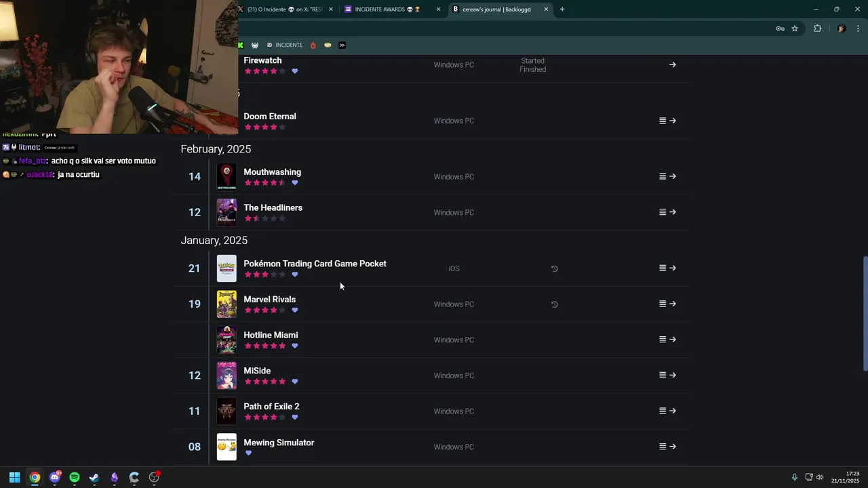Bookmark this page with the star icon

[795, 28]
